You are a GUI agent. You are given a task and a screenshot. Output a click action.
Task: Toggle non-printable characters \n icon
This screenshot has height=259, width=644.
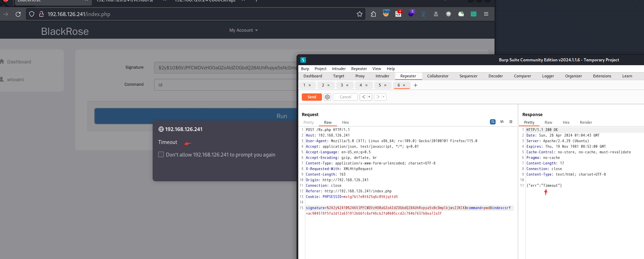(502, 122)
